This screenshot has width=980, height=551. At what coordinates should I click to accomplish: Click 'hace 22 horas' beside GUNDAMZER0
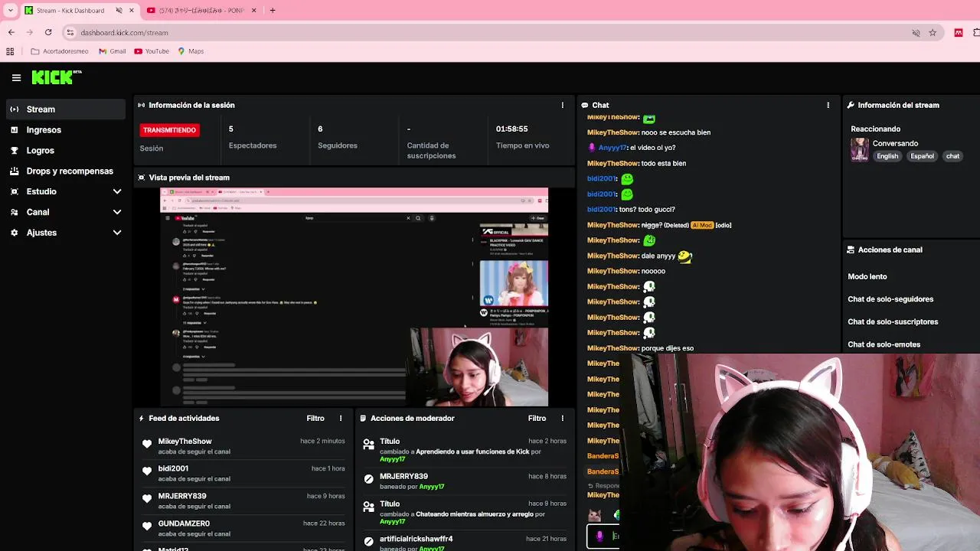pyautogui.click(x=324, y=523)
